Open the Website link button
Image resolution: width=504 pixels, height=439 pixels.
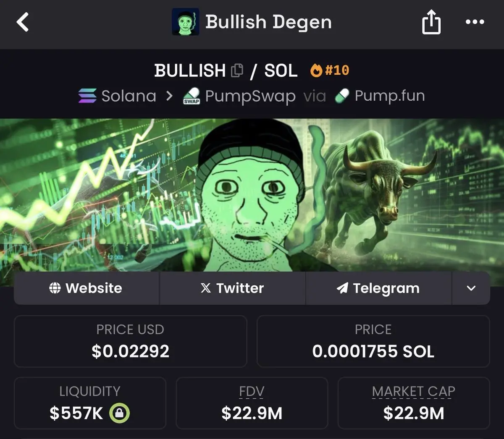pos(87,288)
